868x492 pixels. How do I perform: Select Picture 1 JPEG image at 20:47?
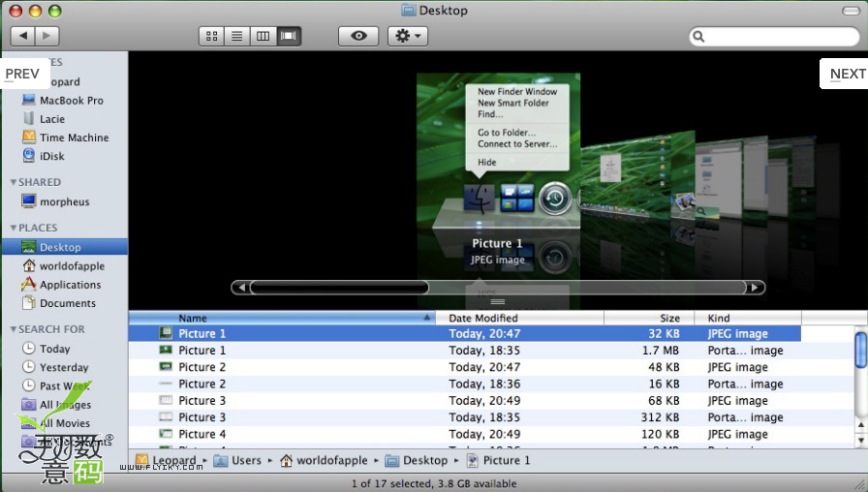click(465, 333)
